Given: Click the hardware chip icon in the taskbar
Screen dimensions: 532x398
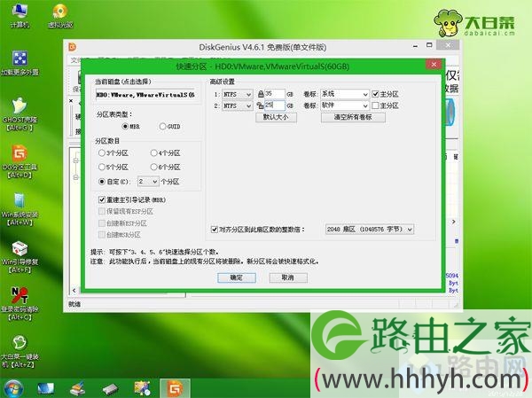Looking at the screenshot, I should (x=110, y=389).
